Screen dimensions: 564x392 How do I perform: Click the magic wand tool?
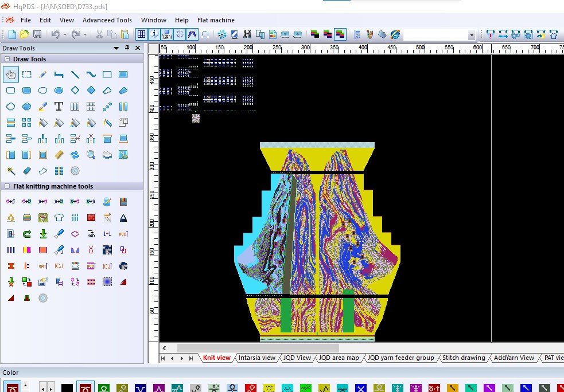point(10,170)
